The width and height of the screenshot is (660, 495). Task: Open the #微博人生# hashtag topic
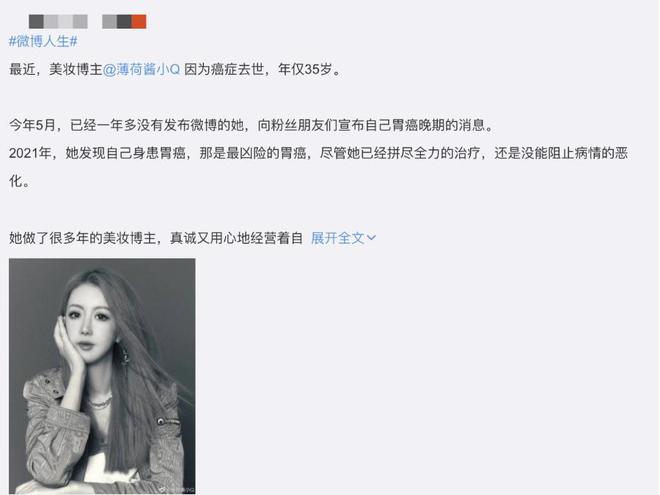pyautogui.click(x=43, y=41)
